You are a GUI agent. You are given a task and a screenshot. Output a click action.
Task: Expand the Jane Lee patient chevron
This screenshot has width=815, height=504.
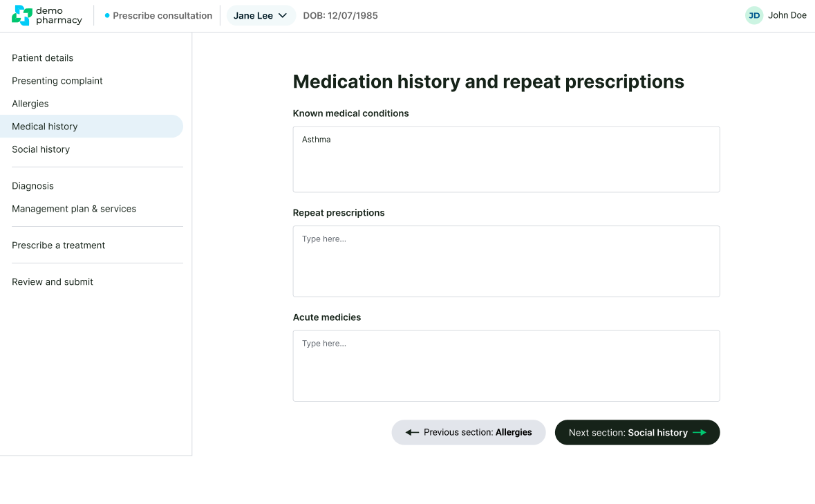point(282,16)
